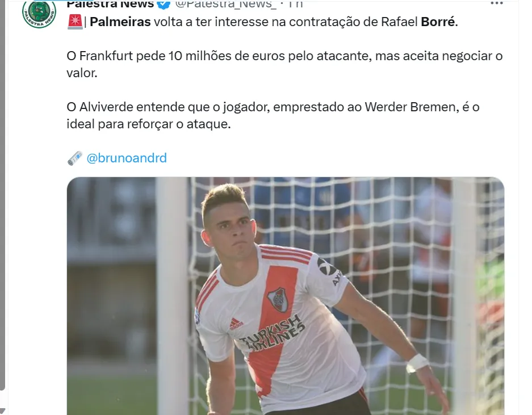The image size is (532, 415).
Task: Click the Turkish Airlines sponsor logo
Action: (273, 333)
